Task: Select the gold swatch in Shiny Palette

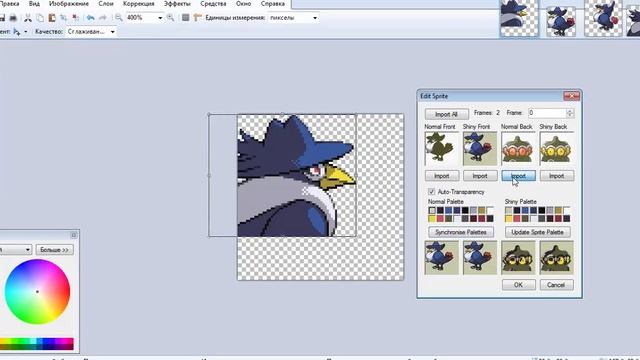Action: click(x=558, y=210)
